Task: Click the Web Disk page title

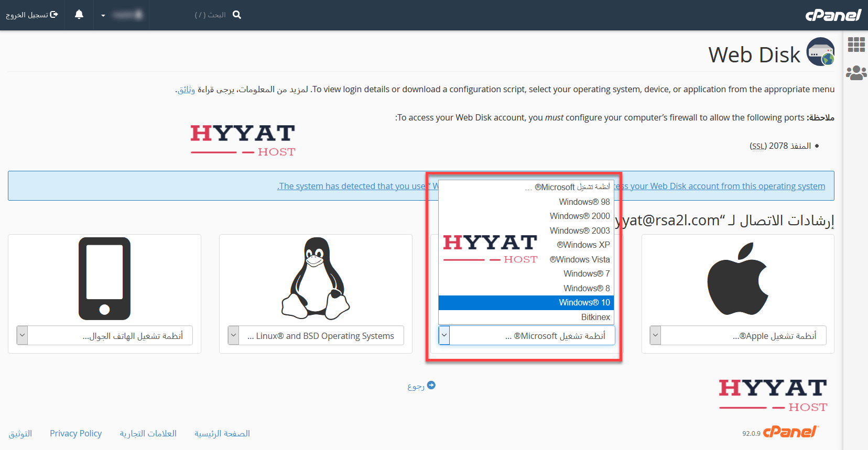Action: [754, 54]
